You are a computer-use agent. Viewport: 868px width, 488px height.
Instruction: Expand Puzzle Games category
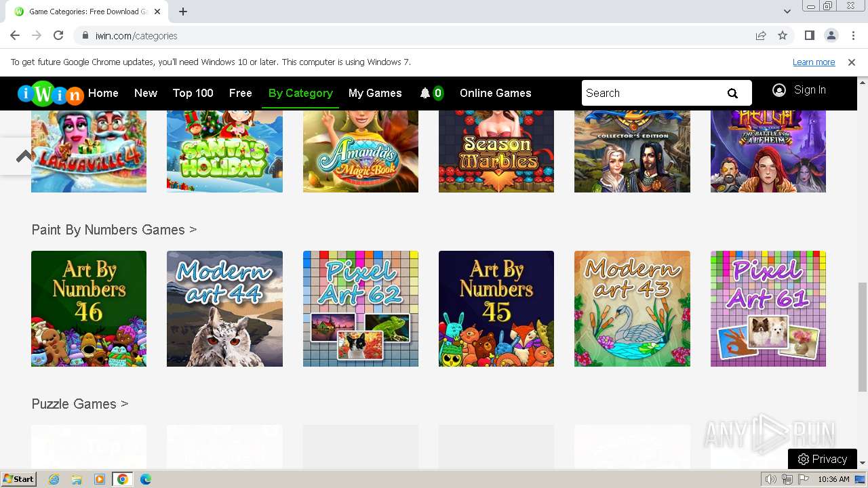point(80,404)
